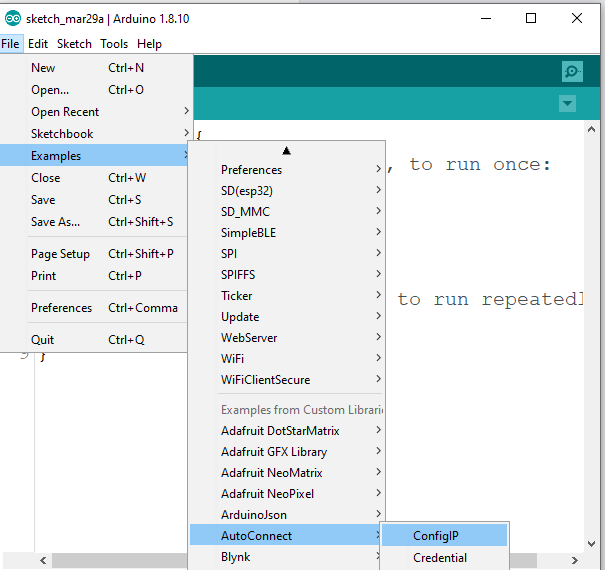This screenshot has height=570, width=605.
Task: Open the Sketch menu
Action: 74,44
